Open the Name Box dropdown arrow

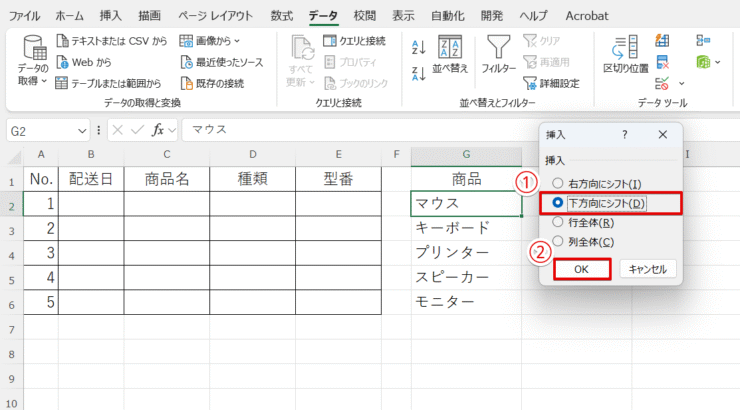82,131
